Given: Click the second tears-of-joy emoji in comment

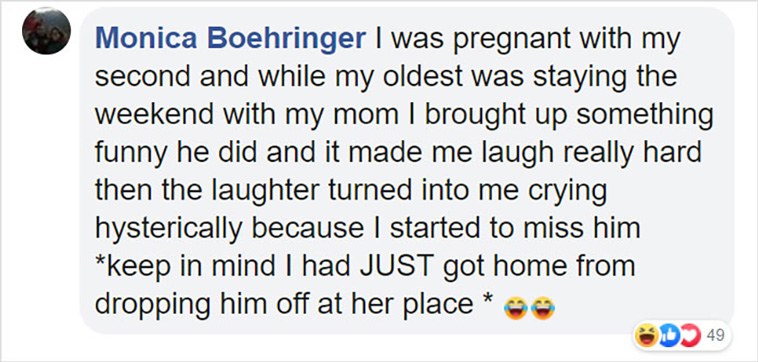Looking at the screenshot, I should click(541, 308).
